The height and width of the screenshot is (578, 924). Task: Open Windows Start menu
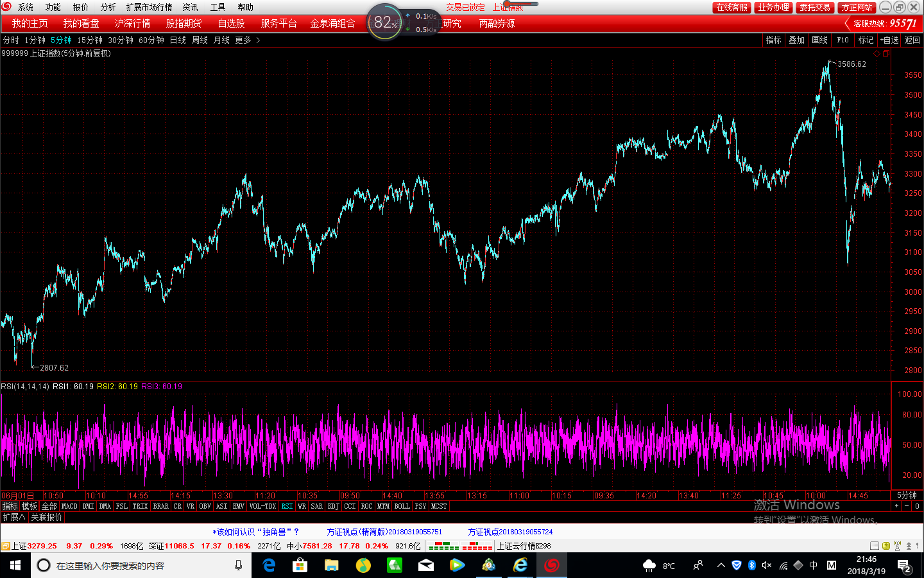click(x=15, y=565)
